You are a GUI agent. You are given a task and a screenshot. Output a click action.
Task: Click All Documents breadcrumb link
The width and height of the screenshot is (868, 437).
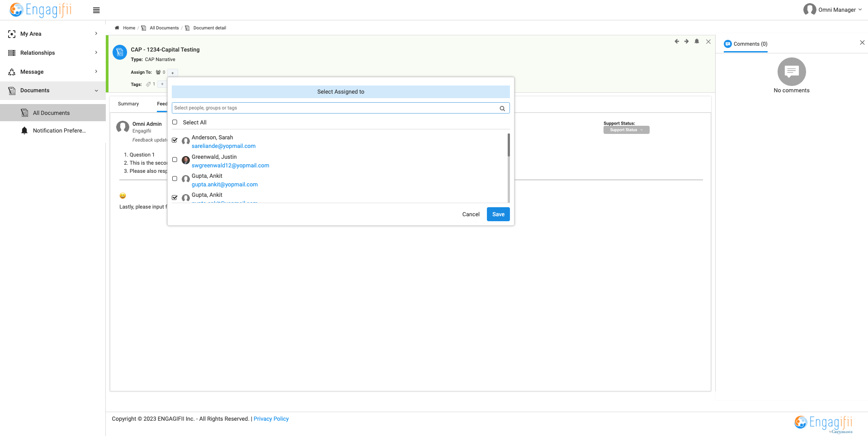164,28
